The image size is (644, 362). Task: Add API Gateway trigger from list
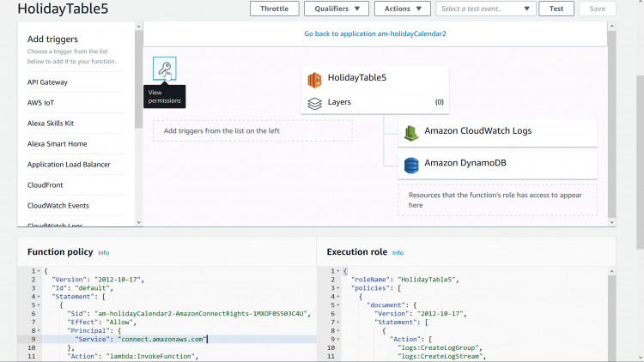[47, 82]
